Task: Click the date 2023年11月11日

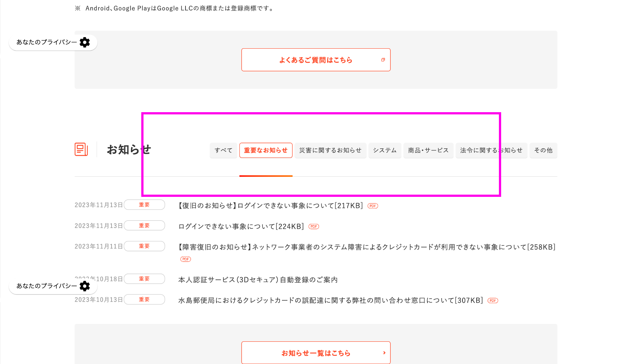Action: point(99,247)
